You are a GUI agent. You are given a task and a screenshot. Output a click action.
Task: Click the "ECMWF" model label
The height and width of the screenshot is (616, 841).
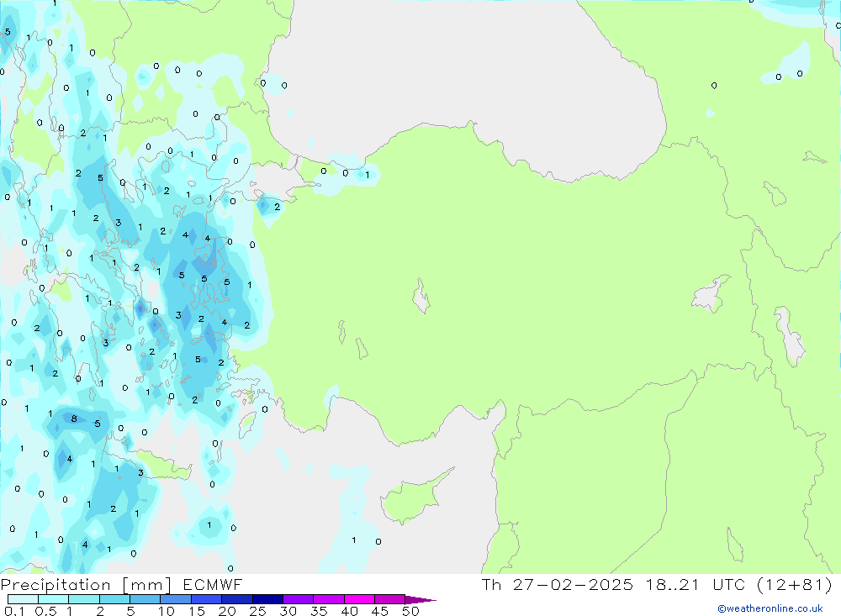coord(213,584)
